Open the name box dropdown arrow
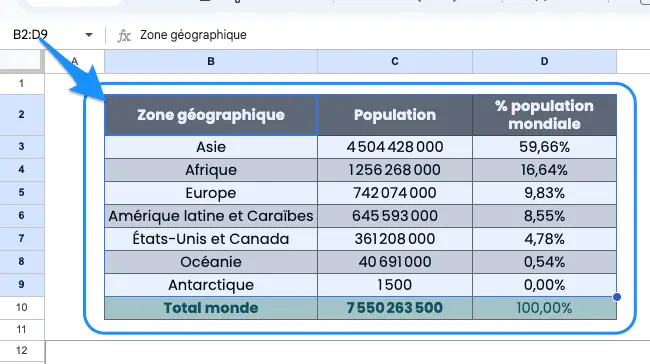 tap(89, 35)
